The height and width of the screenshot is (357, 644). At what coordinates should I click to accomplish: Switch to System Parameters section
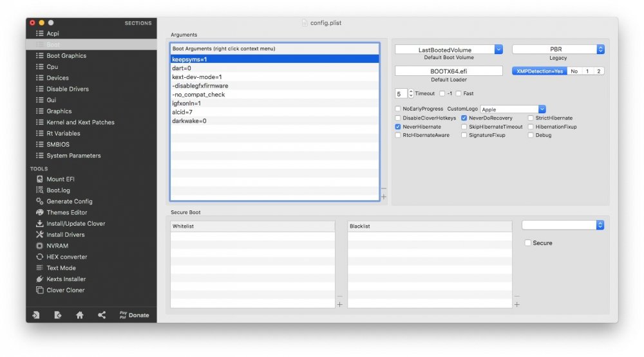coord(73,155)
